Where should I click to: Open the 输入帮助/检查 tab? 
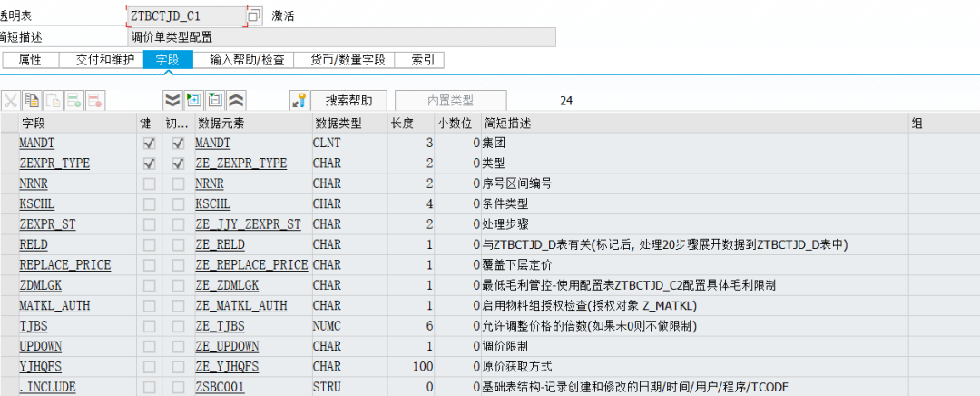tap(244, 60)
